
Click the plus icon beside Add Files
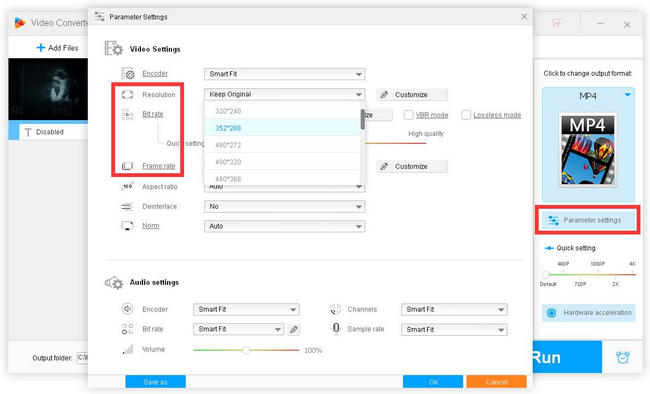point(41,48)
